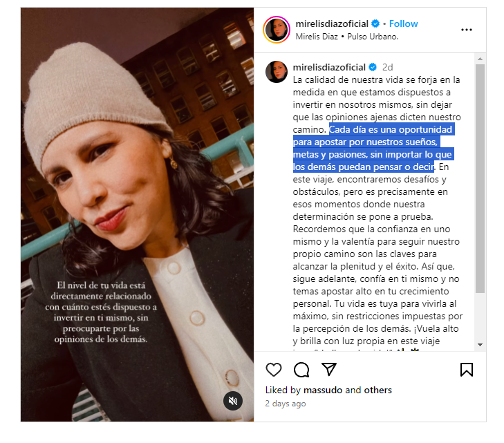Click the verified badge in the post header

coord(375,23)
